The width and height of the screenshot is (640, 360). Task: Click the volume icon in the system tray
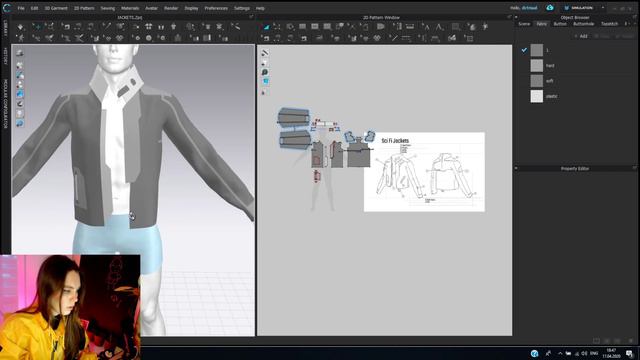point(584,353)
